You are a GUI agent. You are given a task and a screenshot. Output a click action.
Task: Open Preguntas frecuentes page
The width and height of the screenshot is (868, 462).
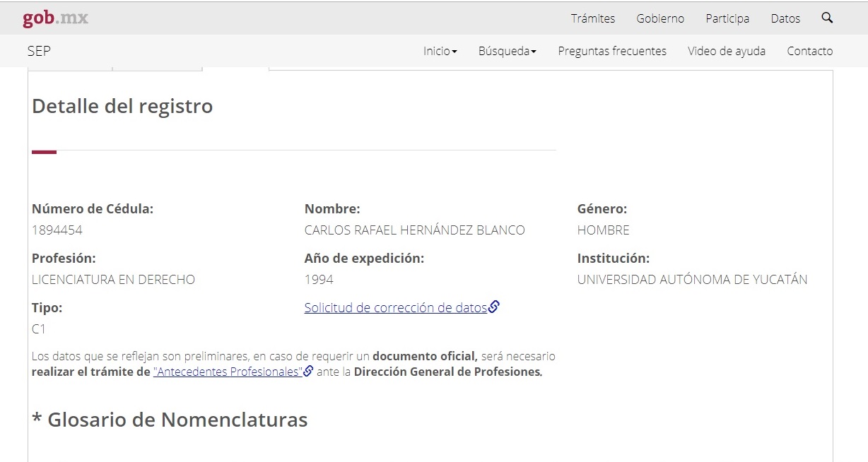[611, 51]
